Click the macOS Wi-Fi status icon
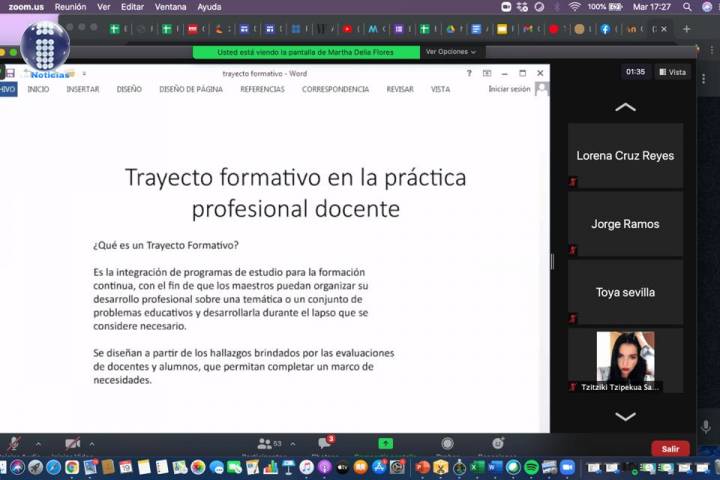Screen dimensions: 720x480 coord(574,6)
